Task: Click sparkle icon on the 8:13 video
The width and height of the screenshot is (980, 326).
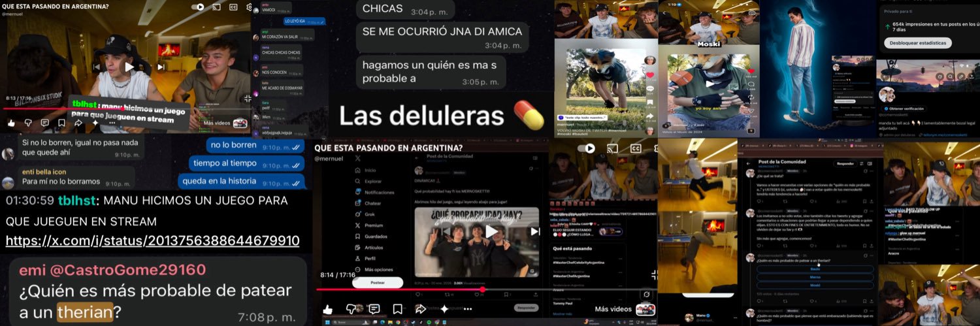Action: (x=95, y=123)
